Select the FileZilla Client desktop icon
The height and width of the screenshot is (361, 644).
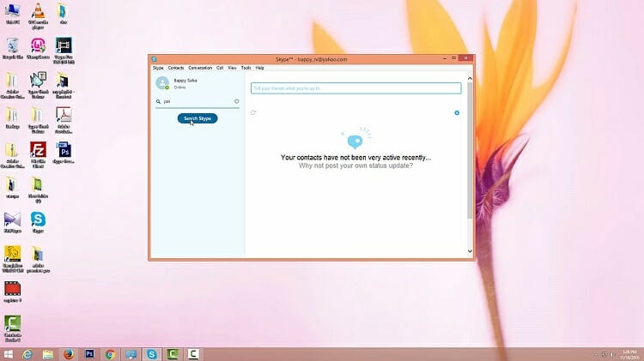(x=38, y=155)
